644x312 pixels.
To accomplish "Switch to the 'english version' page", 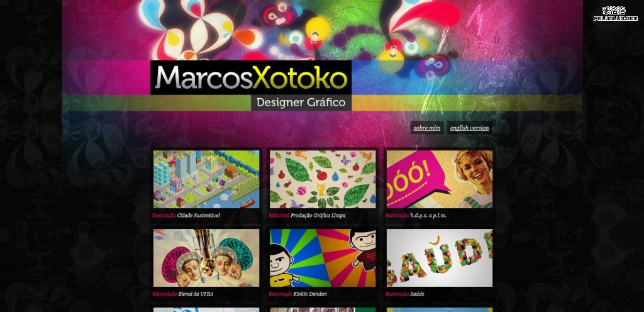I will tap(469, 128).
